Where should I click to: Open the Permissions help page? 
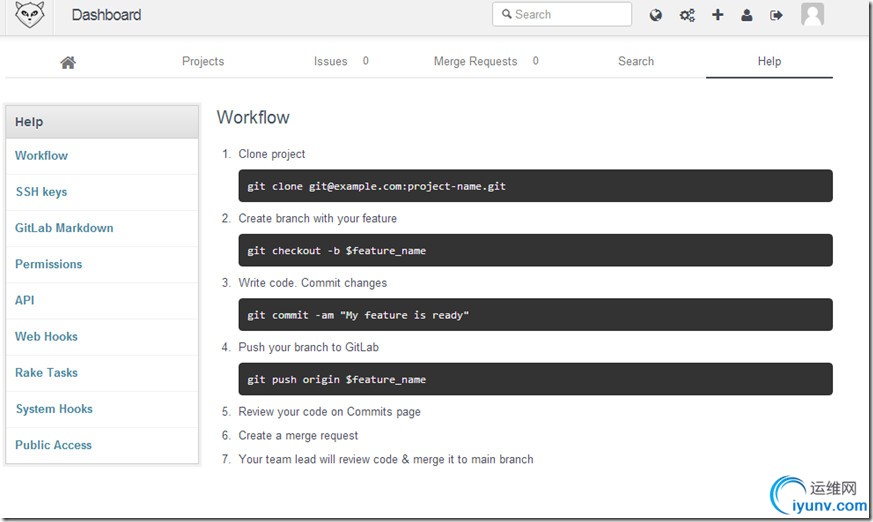tap(48, 264)
